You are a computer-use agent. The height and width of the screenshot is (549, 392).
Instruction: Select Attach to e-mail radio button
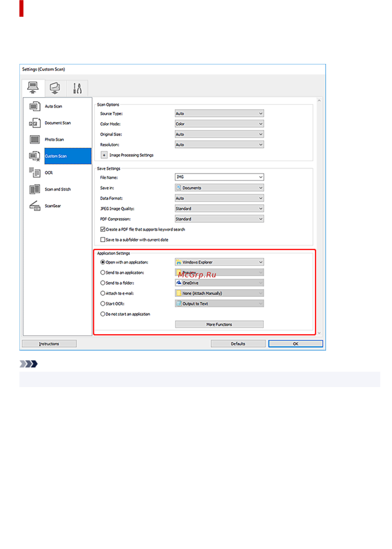coord(103,293)
